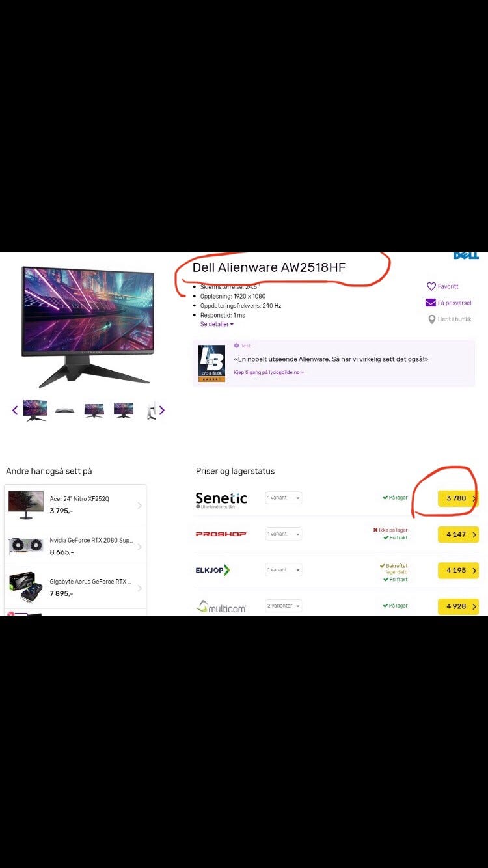This screenshot has width=488, height=868.
Task: Click the Dell brand logo
Action: point(466,255)
